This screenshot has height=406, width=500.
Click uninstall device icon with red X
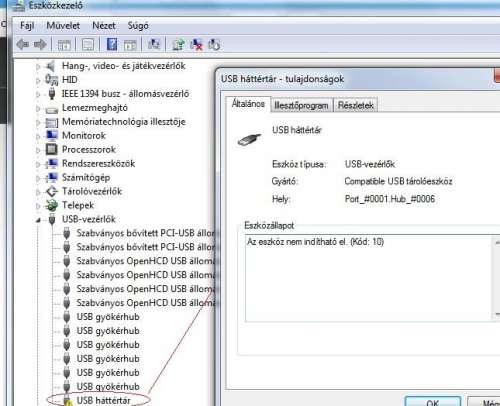point(196,44)
